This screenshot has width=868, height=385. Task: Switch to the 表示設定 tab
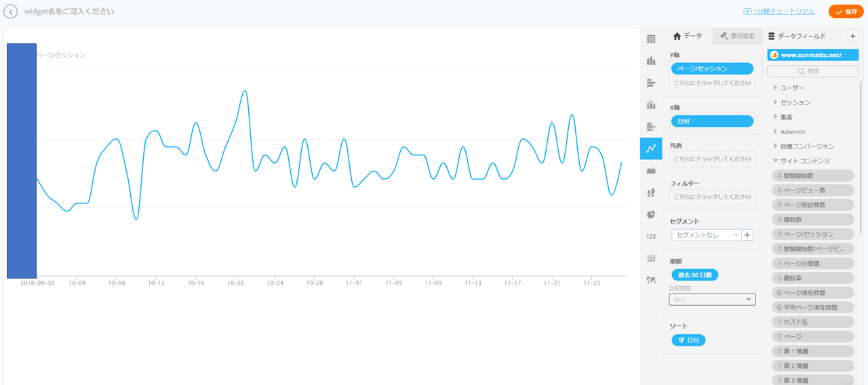pyautogui.click(x=737, y=36)
